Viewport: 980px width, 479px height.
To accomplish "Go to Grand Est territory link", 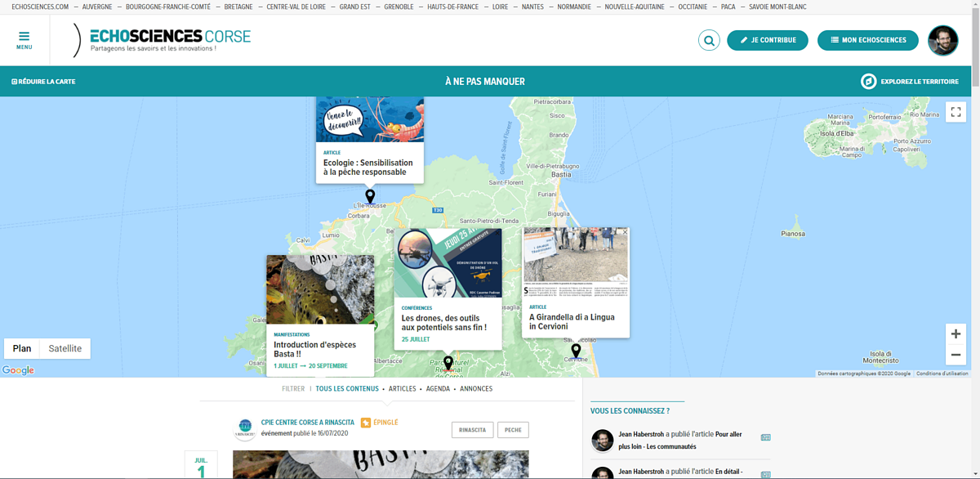I will (x=355, y=7).
